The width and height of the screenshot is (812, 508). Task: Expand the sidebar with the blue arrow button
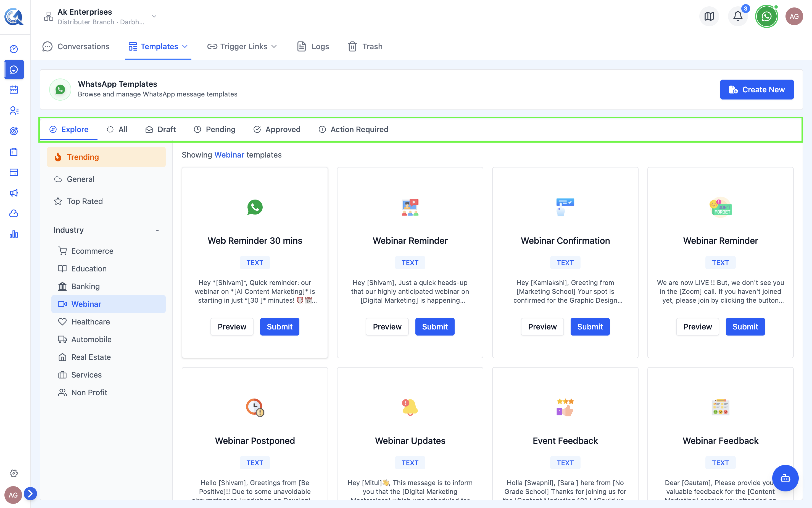30,494
